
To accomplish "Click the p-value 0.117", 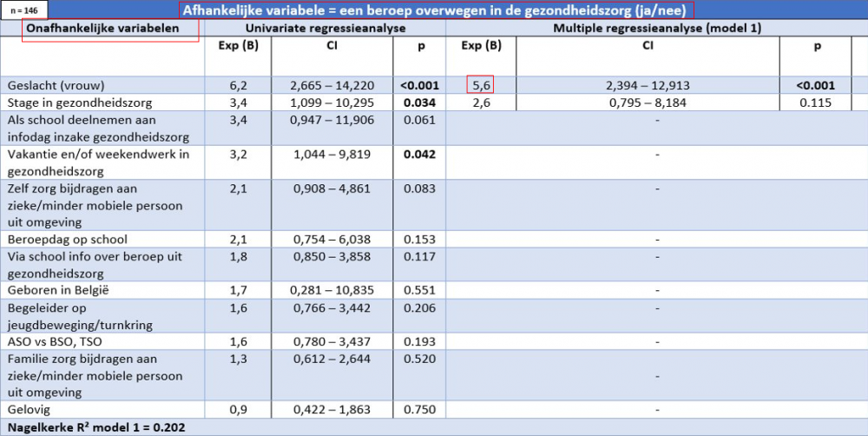I will pyautogui.click(x=421, y=256).
